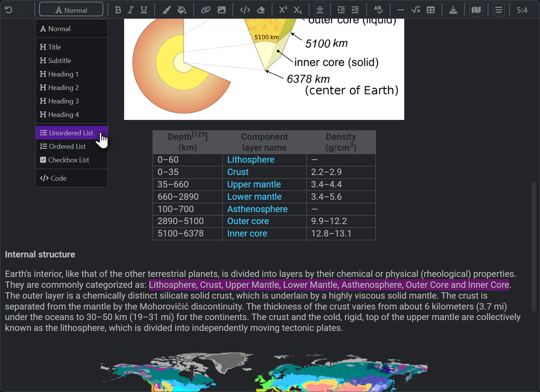Click the vertical scrollbar on the right
The image size is (540, 392).
(534, 247)
